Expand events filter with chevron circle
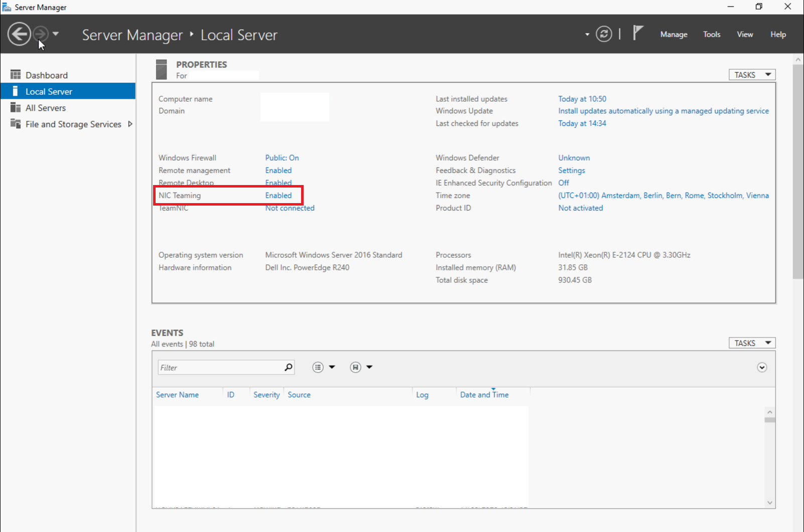 762,368
